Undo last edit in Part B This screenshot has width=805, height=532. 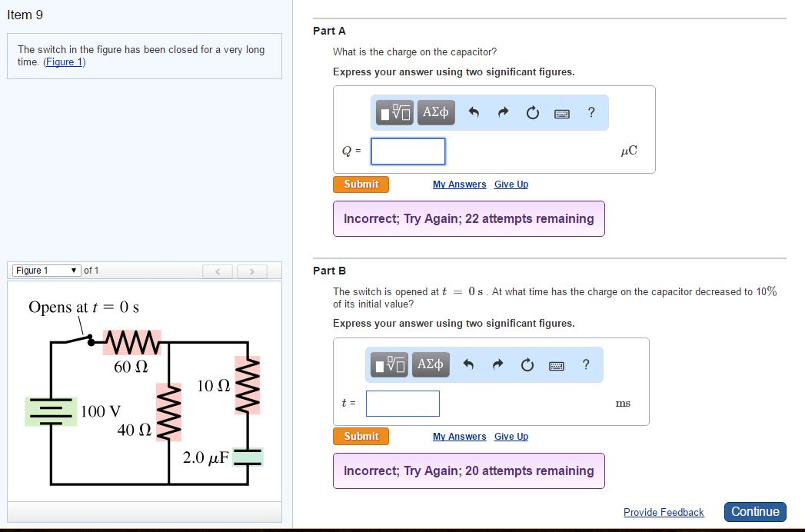[x=467, y=364]
